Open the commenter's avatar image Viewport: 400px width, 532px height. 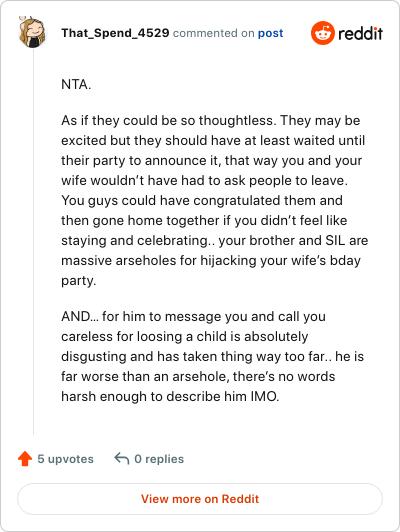(x=32, y=32)
